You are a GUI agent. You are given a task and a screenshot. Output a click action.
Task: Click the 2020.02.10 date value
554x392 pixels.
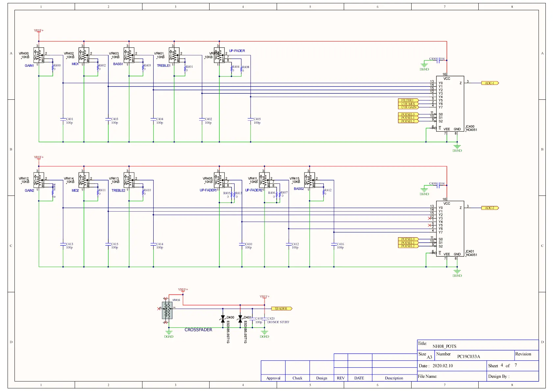coord(442,366)
